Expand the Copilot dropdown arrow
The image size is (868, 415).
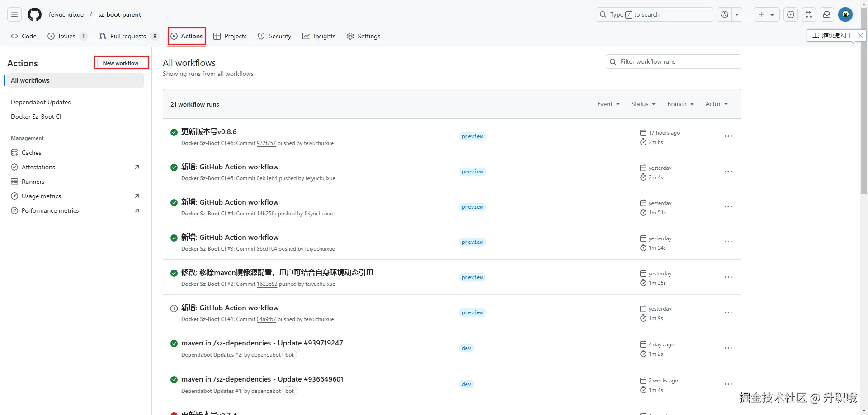(x=737, y=14)
